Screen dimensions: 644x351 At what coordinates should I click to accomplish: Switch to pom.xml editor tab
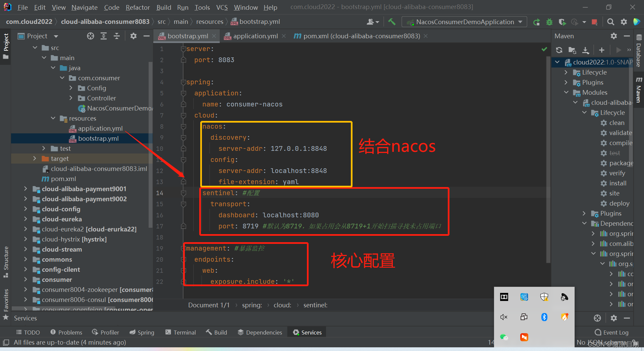click(x=361, y=36)
